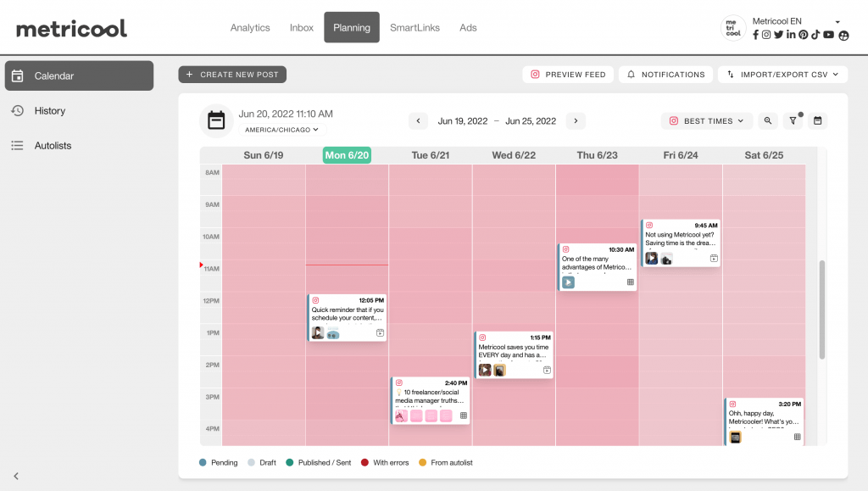Image resolution: width=868 pixels, height=491 pixels.
Task: Open the filter icon with notification dot
Action: pos(793,120)
